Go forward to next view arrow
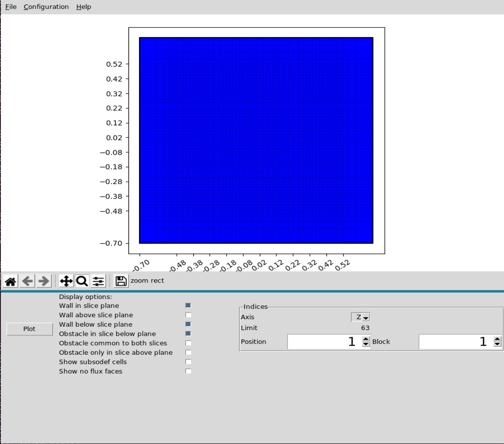The image size is (504, 444). pyautogui.click(x=44, y=281)
